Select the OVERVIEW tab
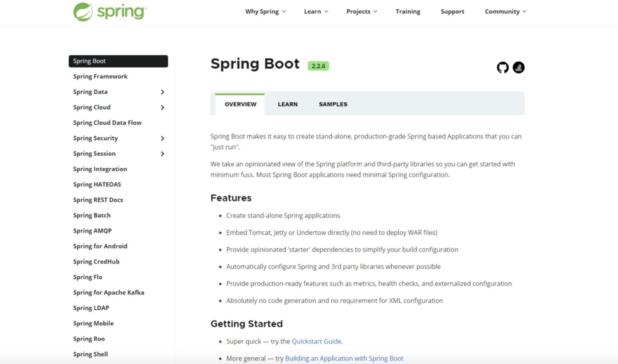This screenshot has width=618, height=364. pos(240,104)
